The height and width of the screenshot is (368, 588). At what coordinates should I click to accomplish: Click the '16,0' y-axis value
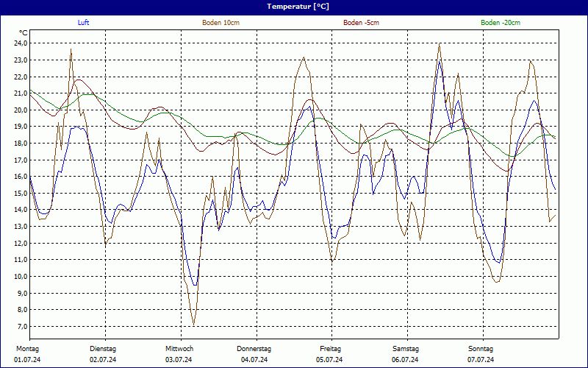pyautogui.click(x=21, y=177)
